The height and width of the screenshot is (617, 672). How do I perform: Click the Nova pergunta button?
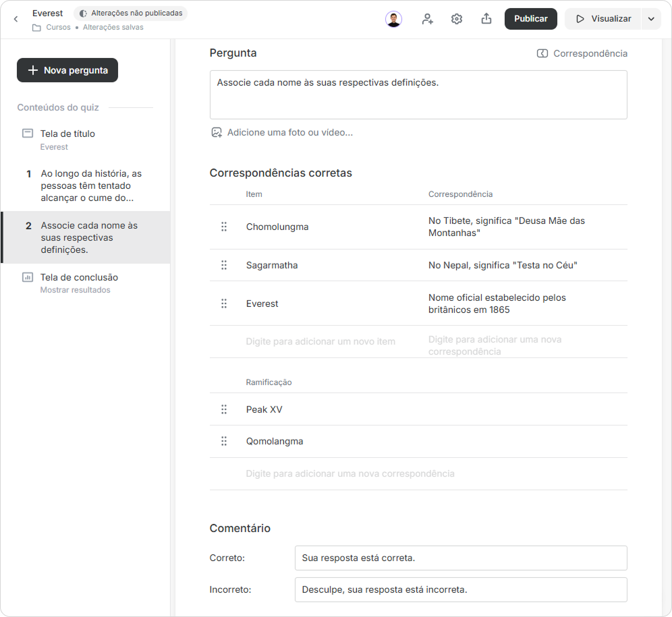tap(67, 70)
